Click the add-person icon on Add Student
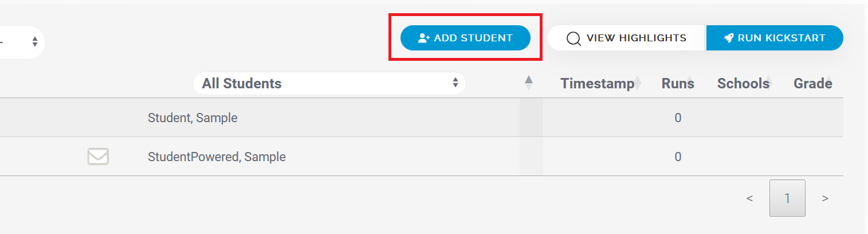The height and width of the screenshot is (234, 868). pyautogui.click(x=424, y=38)
